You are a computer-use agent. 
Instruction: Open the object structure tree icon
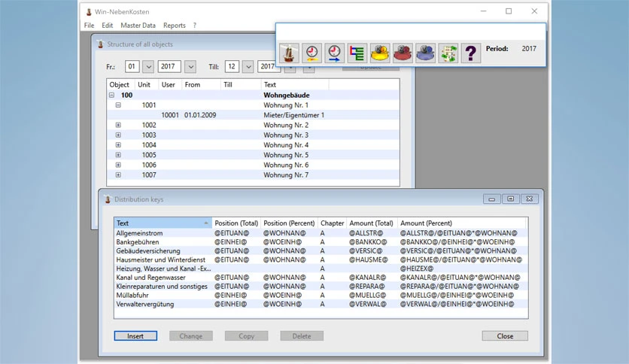(357, 53)
